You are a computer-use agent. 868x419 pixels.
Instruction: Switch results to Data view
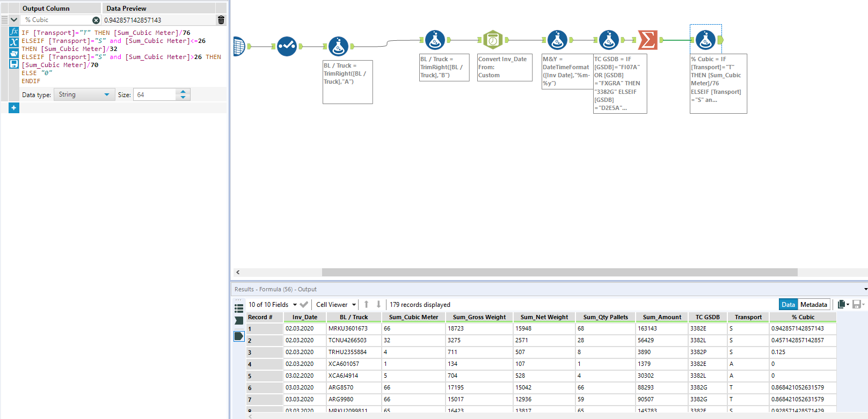[x=788, y=304]
